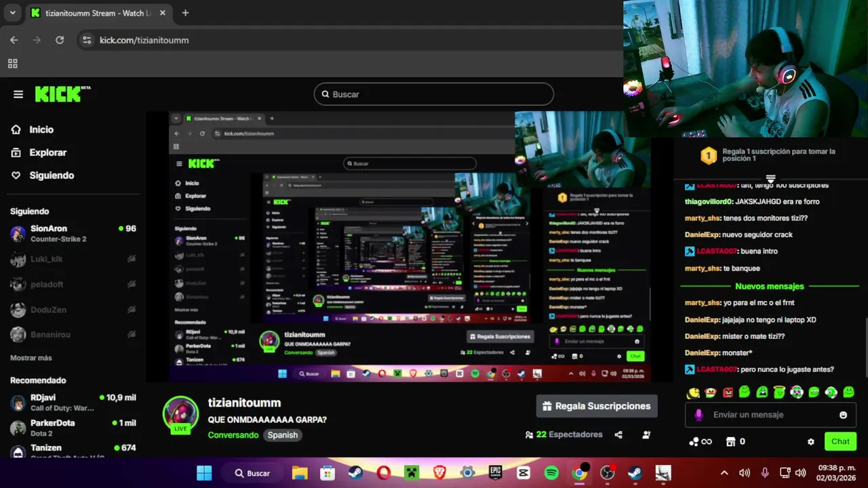
Task: Open chat settings gear icon
Action: pos(810,441)
